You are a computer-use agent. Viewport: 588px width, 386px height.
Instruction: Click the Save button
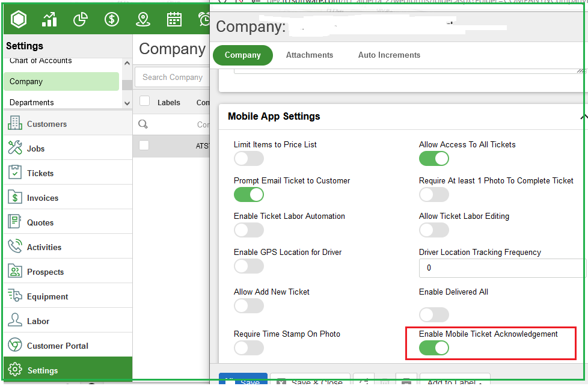click(243, 379)
